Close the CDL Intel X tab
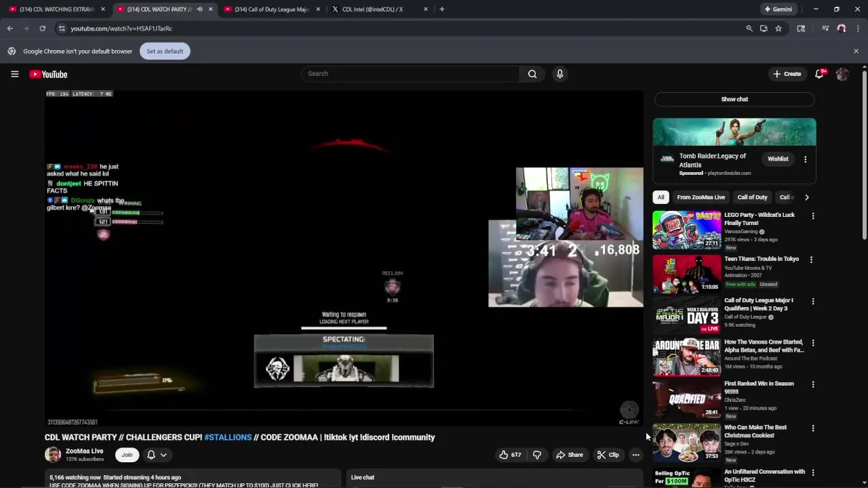Viewport: 868px width, 488px height. (x=426, y=9)
